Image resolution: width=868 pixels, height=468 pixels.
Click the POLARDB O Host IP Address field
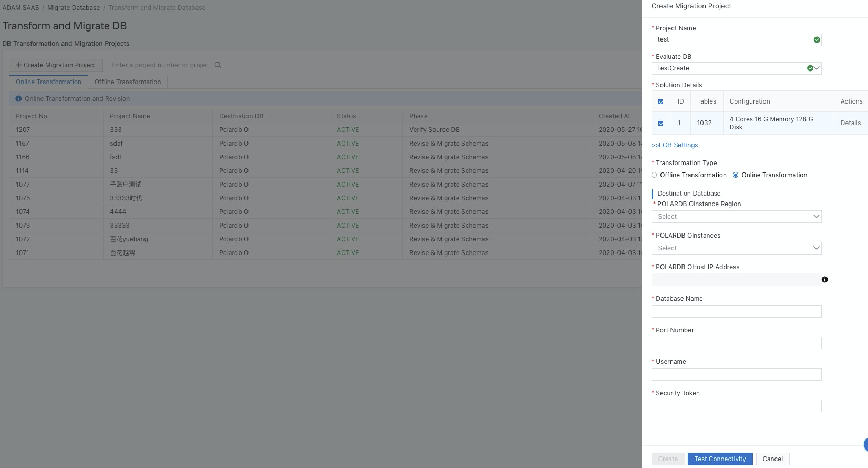[x=736, y=280]
